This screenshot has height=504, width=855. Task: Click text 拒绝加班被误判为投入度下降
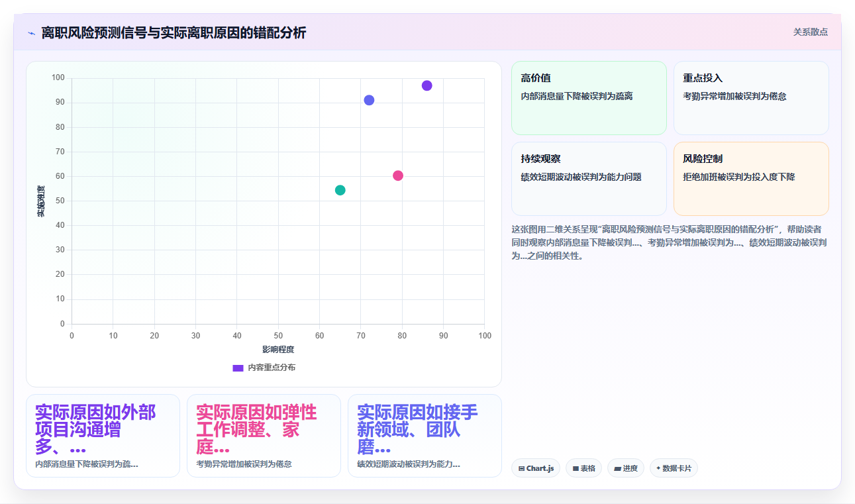point(739,177)
